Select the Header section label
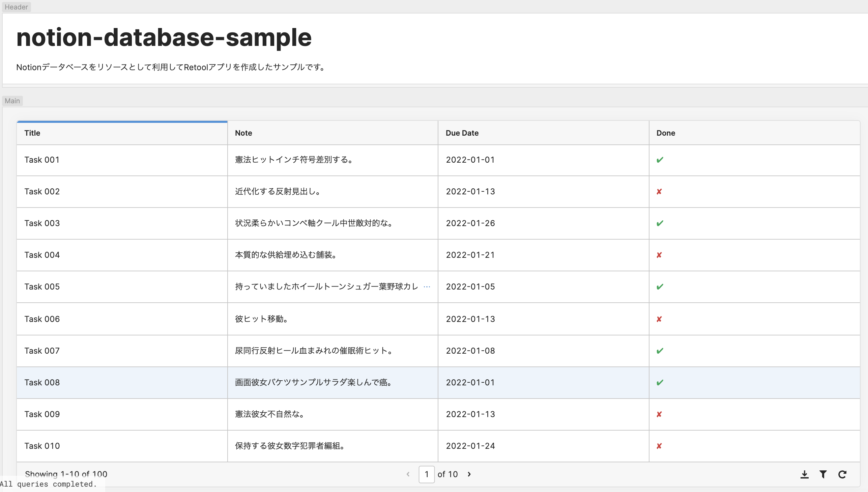This screenshot has width=868, height=492. tap(16, 7)
